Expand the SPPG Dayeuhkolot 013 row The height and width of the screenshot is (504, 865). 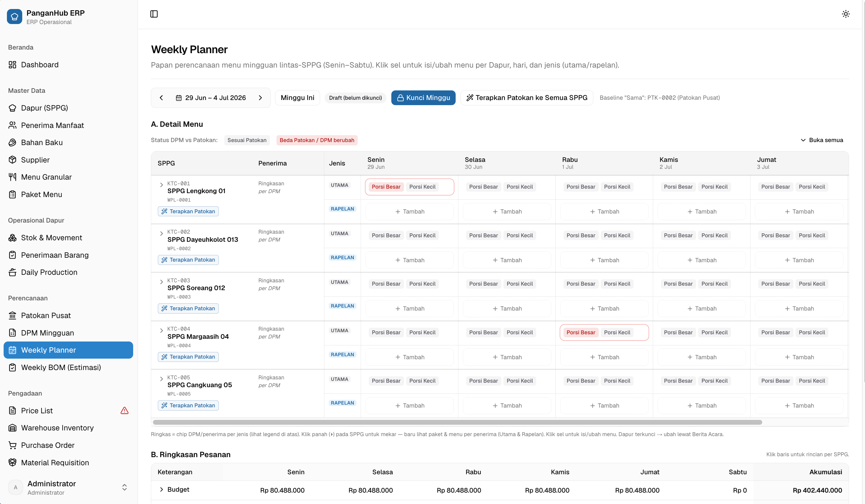pyautogui.click(x=161, y=234)
